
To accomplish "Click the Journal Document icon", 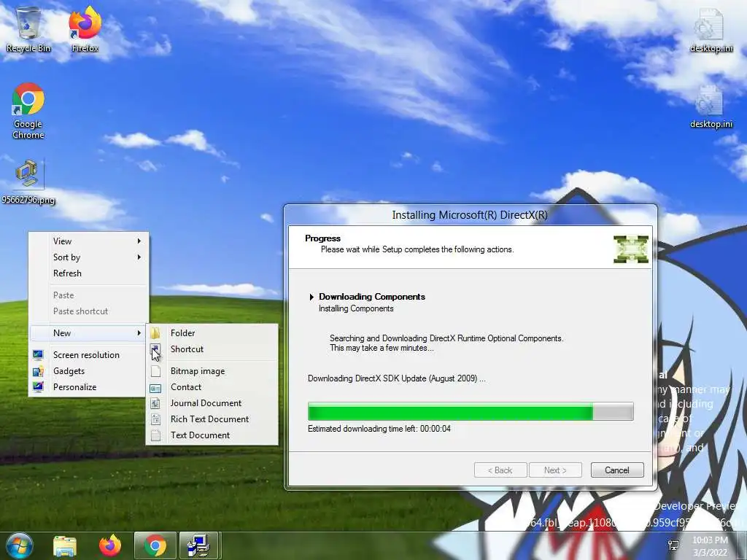I will tap(155, 403).
